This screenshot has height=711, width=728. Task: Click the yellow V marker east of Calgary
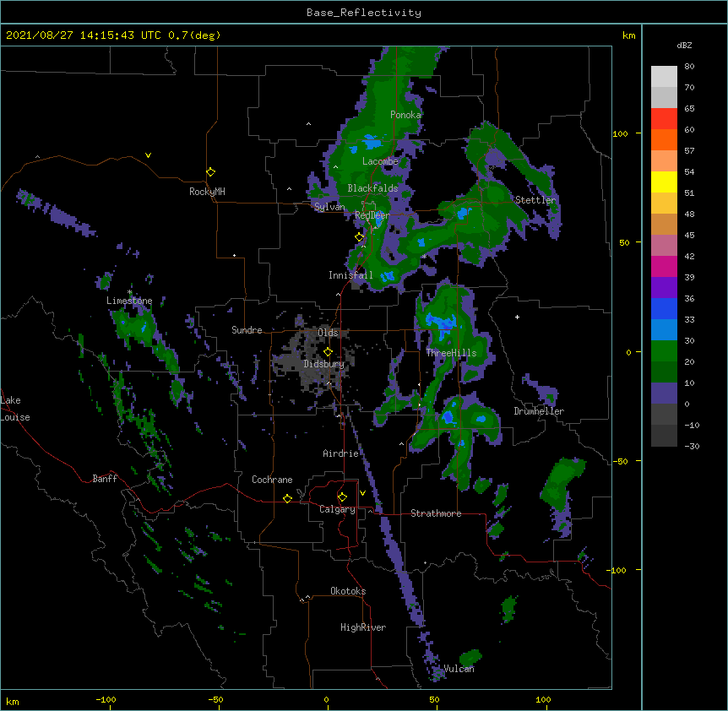362,493
